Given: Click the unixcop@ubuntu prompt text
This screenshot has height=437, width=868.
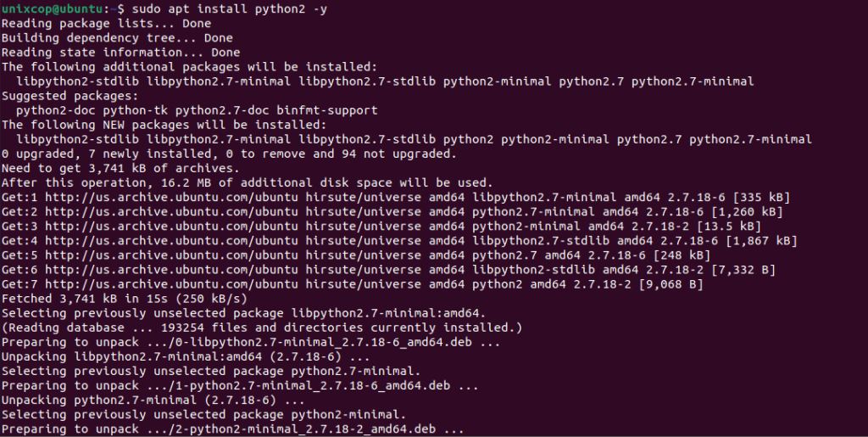Looking at the screenshot, I should click(52, 8).
